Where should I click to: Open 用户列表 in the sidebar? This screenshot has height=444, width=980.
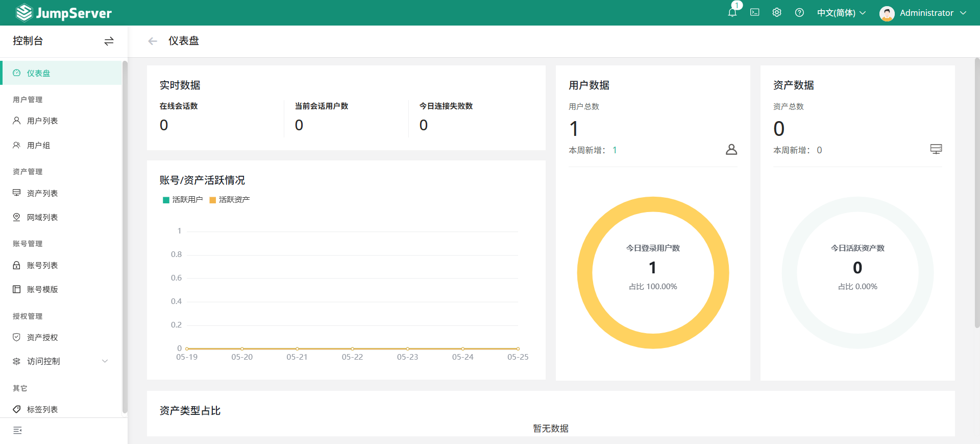pyautogui.click(x=42, y=121)
